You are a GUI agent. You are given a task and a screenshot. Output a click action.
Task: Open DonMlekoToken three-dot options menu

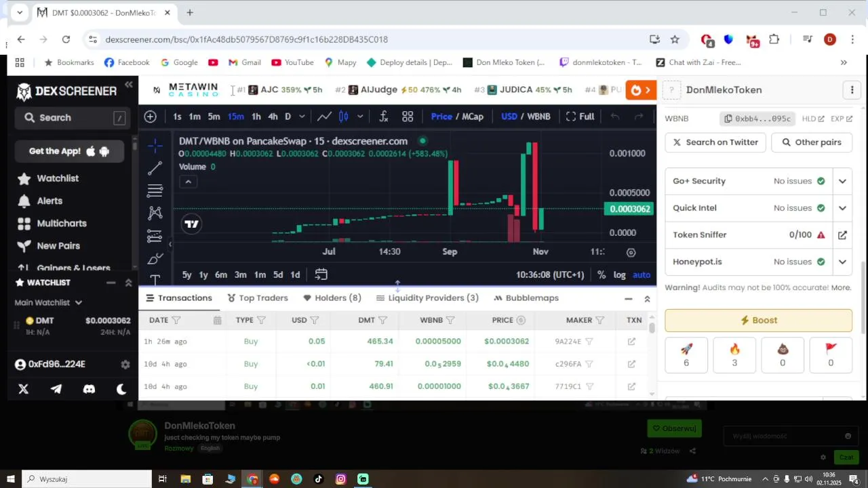click(x=852, y=90)
